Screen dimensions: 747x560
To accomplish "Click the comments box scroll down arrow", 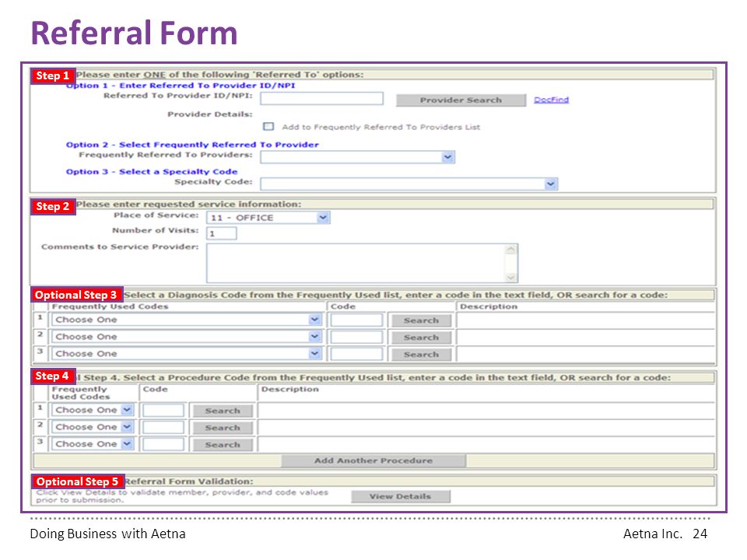I will (510, 277).
